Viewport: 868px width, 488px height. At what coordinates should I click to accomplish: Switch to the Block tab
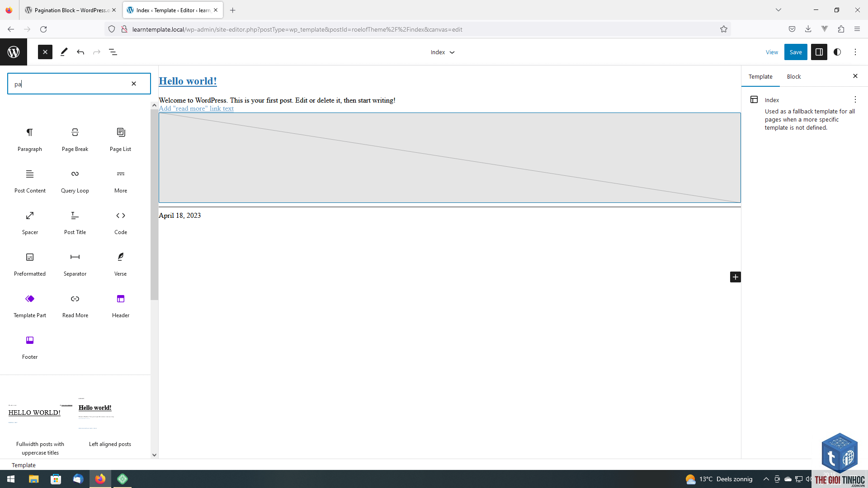coord(794,77)
